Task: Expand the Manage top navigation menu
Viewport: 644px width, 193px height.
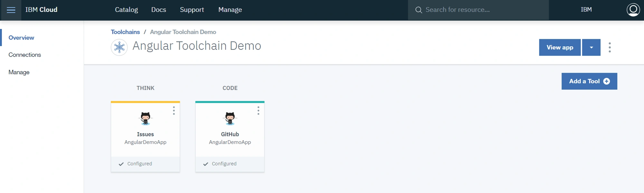Action: point(230,10)
